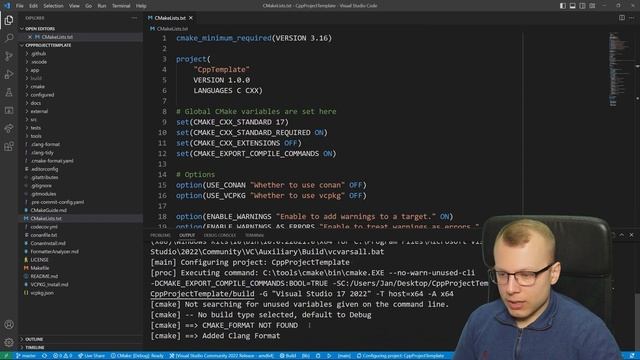Open the Extensions view icon
Image resolution: width=640 pixels, height=360 pixels.
(9, 146)
